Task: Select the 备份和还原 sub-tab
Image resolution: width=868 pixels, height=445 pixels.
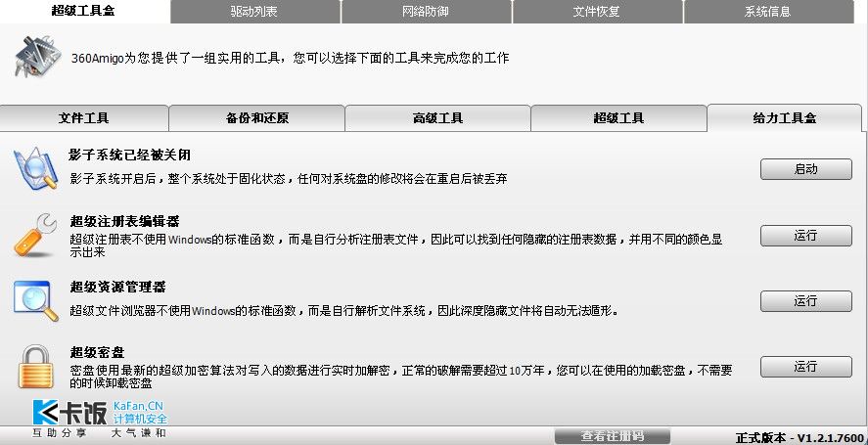Action: 256,118
